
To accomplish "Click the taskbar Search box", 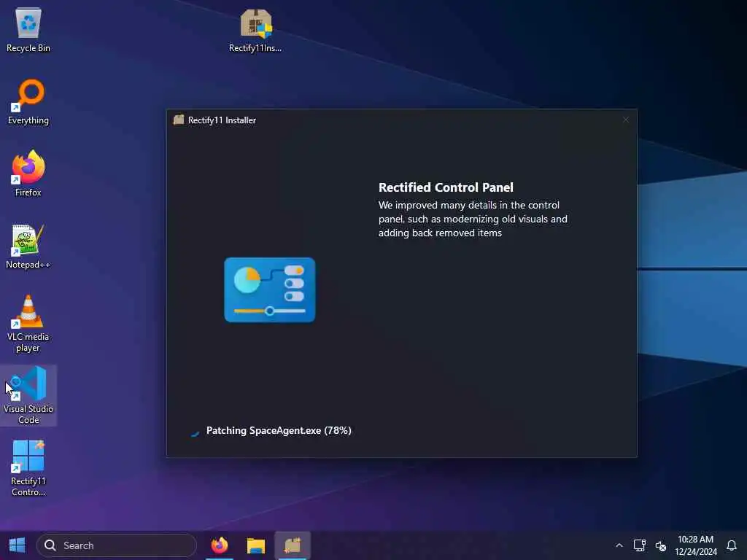I will pos(116,545).
